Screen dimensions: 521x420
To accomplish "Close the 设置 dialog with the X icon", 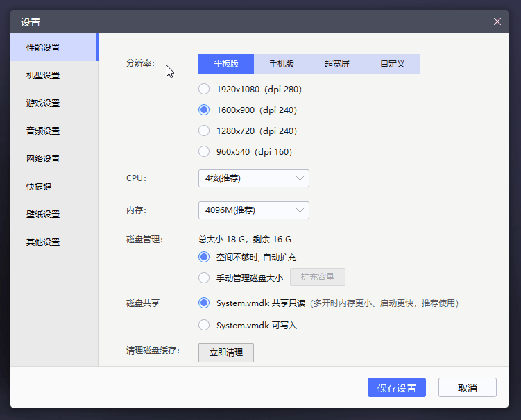I will pyautogui.click(x=497, y=22).
